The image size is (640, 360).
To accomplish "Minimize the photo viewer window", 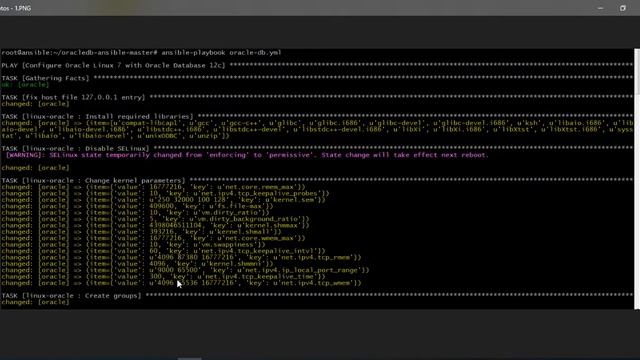I will [x=600, y=8].
